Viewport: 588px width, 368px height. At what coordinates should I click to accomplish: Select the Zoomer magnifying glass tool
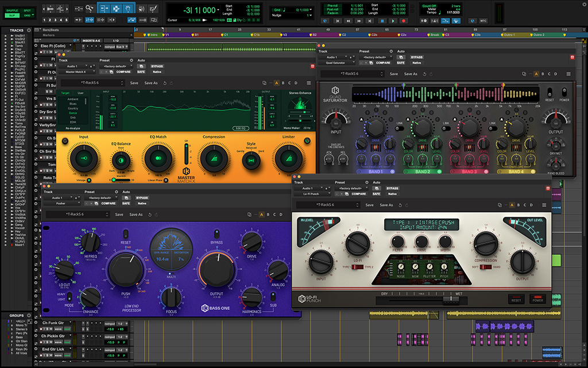click(90, 8)
